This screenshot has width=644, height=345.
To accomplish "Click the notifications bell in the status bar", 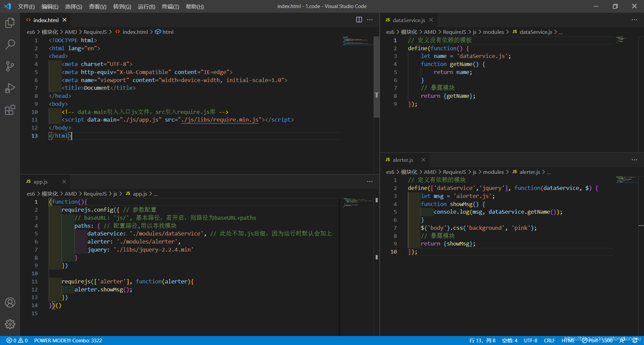I will (x=635, y=340).
